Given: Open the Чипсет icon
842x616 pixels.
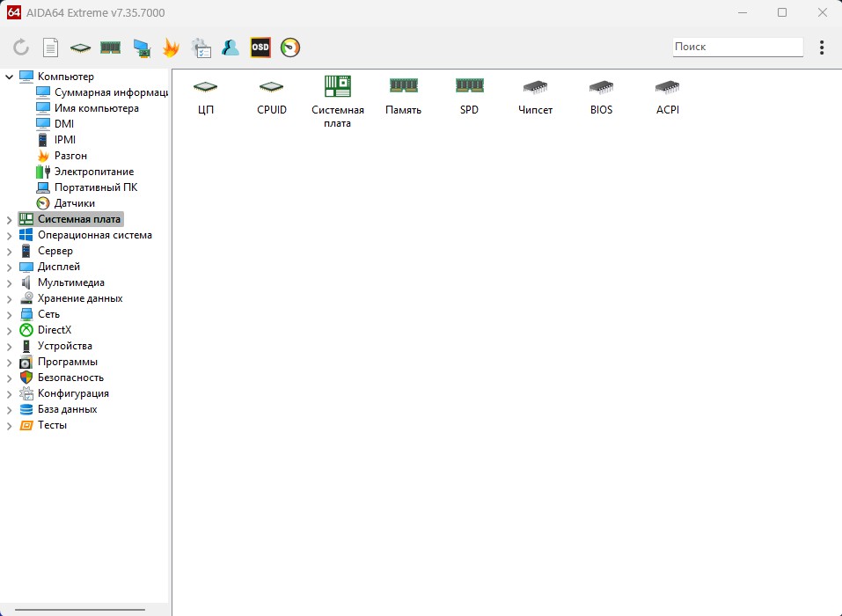Looking at the screenshot, I should (x=536, y=98).
